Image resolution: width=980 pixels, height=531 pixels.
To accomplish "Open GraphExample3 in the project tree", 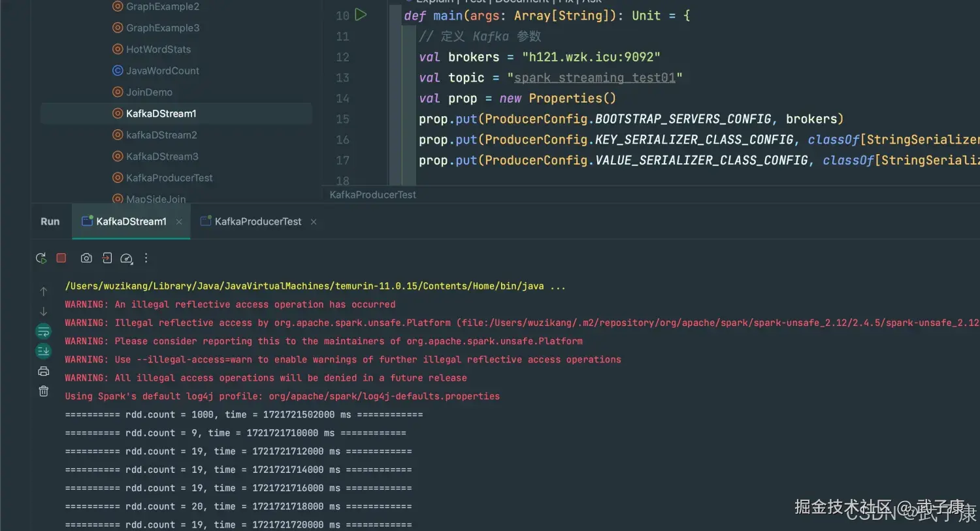I will [x=163, y=28].
